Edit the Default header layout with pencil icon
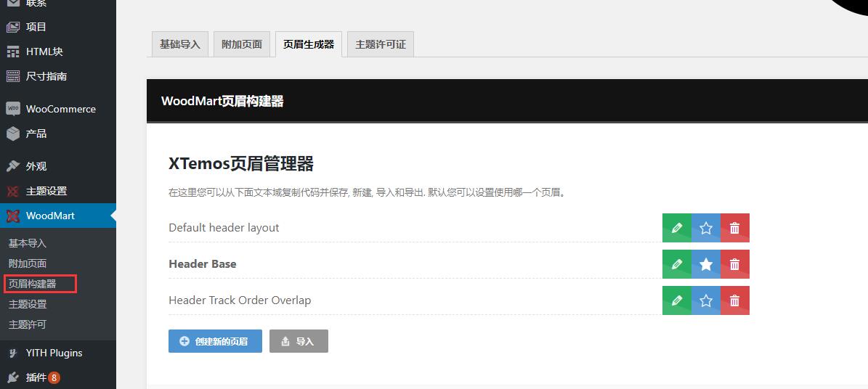The image size is (868, 389). 676,228
